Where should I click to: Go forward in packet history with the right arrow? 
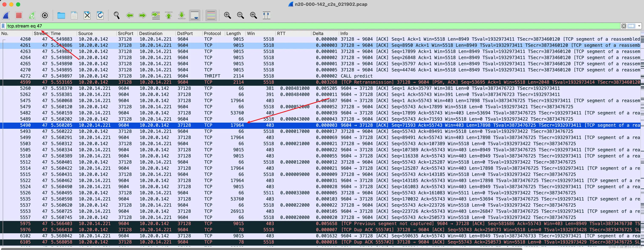tap(142, 16)
